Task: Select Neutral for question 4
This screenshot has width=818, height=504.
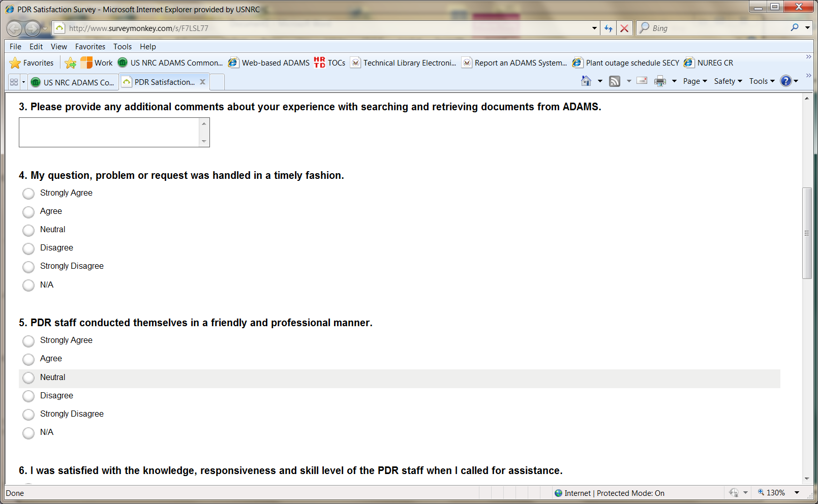Action: click(28, 230)
